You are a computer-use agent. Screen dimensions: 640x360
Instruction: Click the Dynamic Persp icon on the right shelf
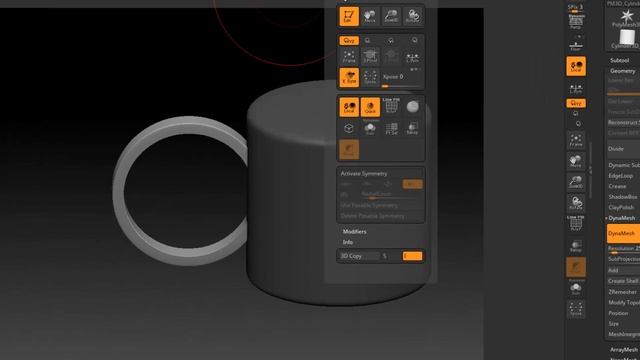click(x=576, y=21)
